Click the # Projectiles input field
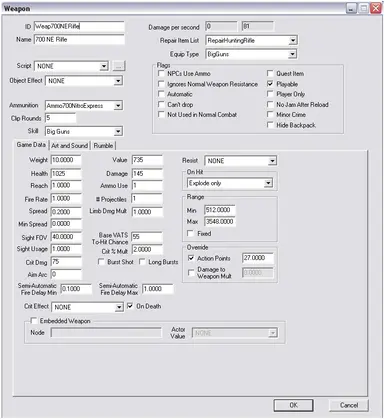The image size is (385, 420). click(147, 199)
